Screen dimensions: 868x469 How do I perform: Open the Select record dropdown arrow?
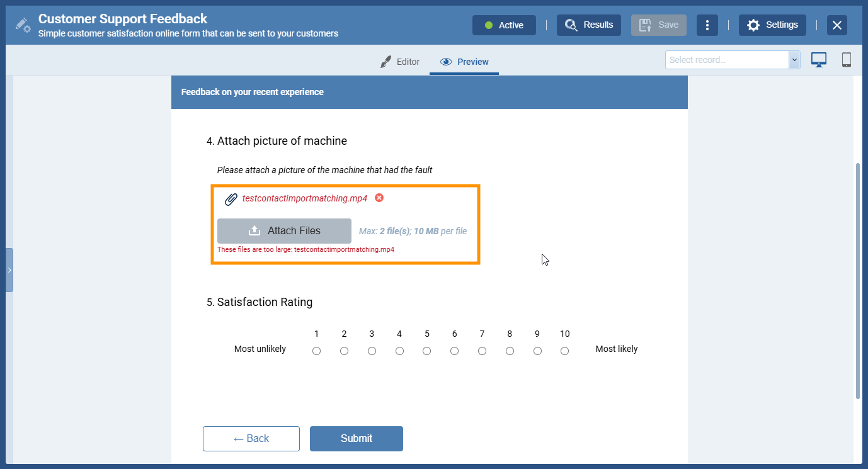tap(794, 60)
